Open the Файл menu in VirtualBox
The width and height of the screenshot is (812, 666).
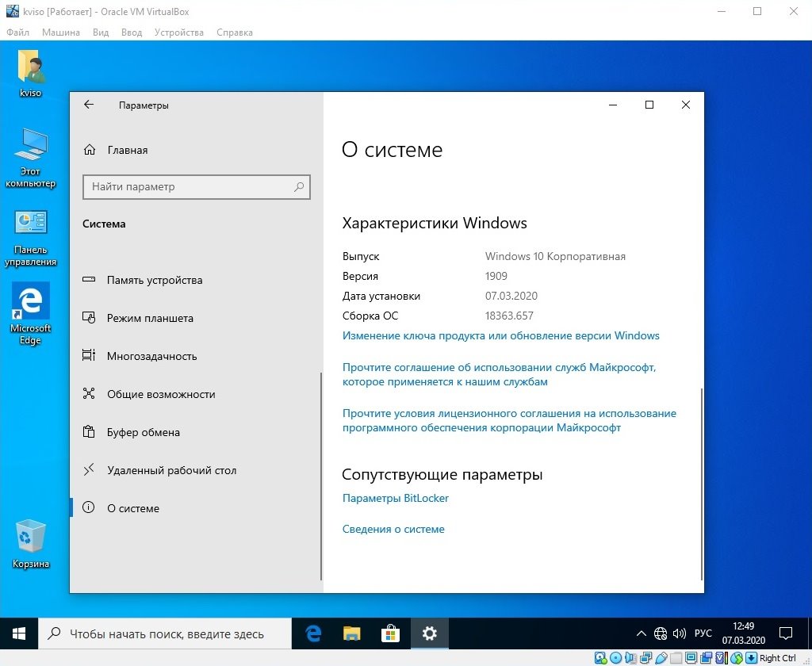pyautogui.click(x=17, y=32)
